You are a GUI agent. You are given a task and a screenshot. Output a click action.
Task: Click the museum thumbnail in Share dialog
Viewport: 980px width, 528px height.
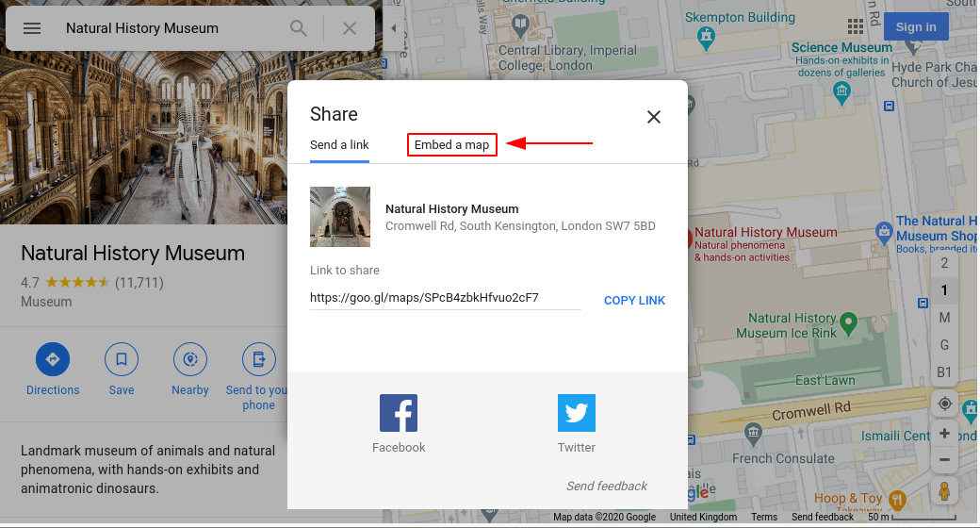click(340, 217)
